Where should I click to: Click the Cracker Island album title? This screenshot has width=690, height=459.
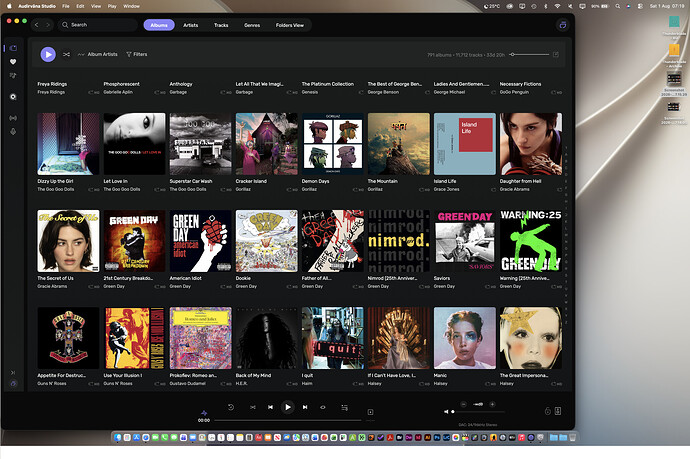[251, 181]
